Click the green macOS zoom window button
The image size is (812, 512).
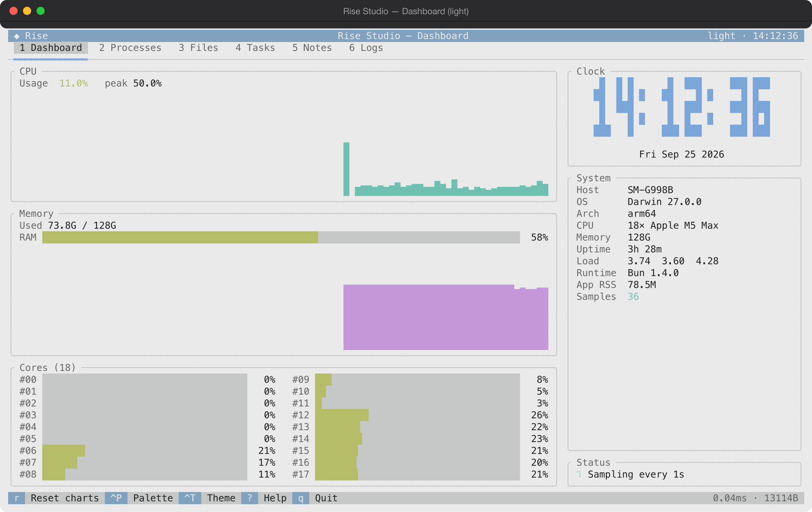(x=41, y=11)
